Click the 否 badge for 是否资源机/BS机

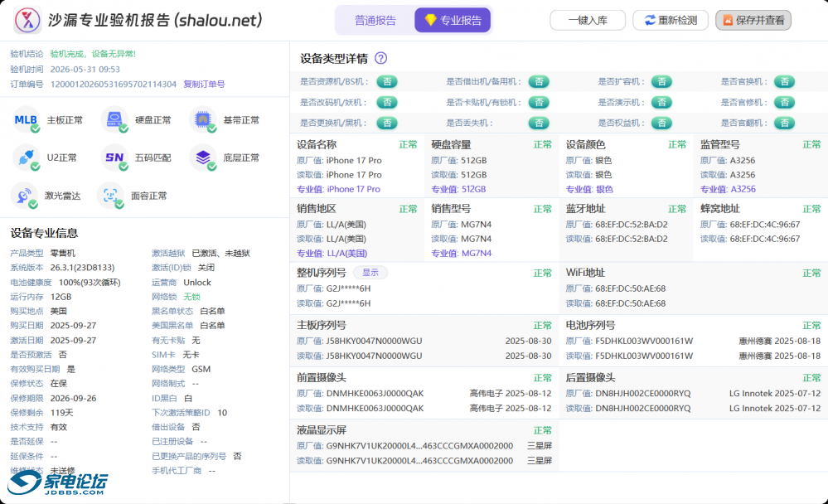point(387,81)
